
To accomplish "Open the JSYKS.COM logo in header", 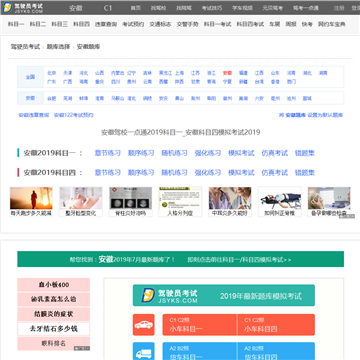I will [x=23, y=8].
